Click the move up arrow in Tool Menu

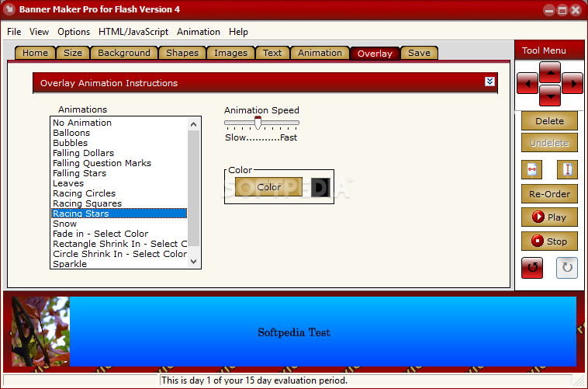550,72
